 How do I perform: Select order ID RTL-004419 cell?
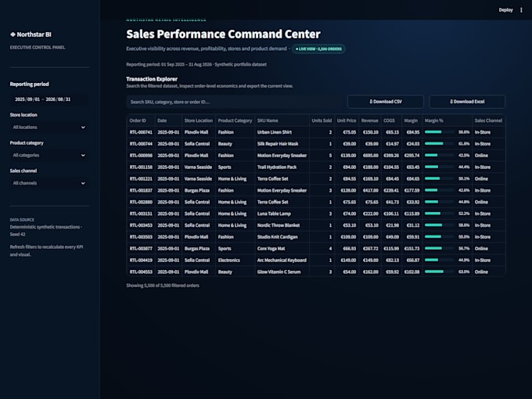pyautogui.click(x=141, y=261)
